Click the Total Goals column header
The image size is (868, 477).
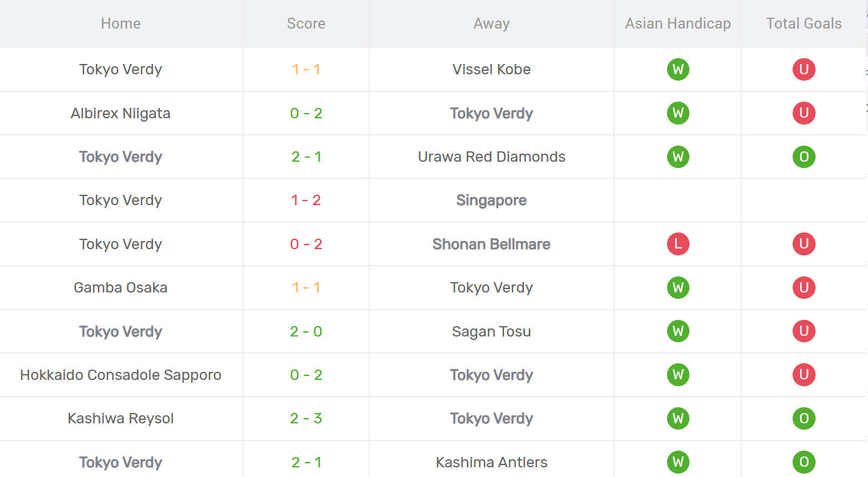tap(804, 23)
